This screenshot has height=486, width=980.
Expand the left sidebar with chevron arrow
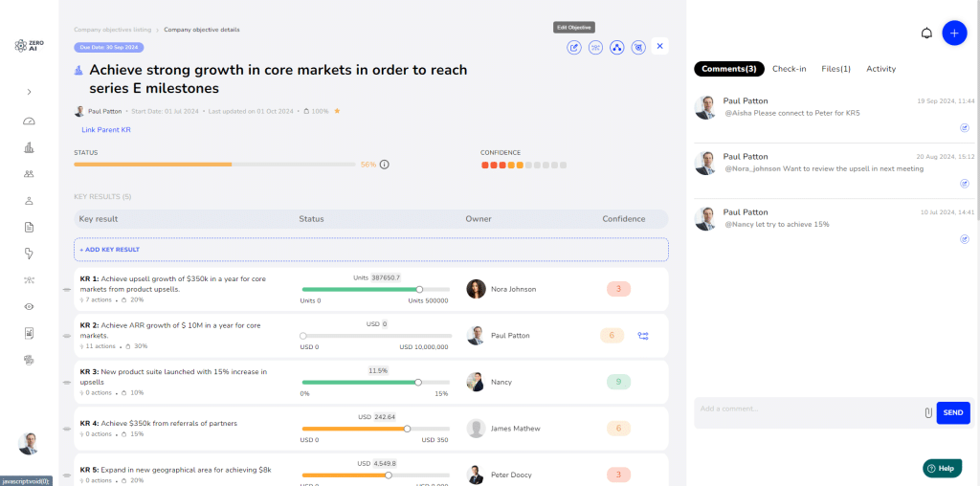click(x=29, y=92)
